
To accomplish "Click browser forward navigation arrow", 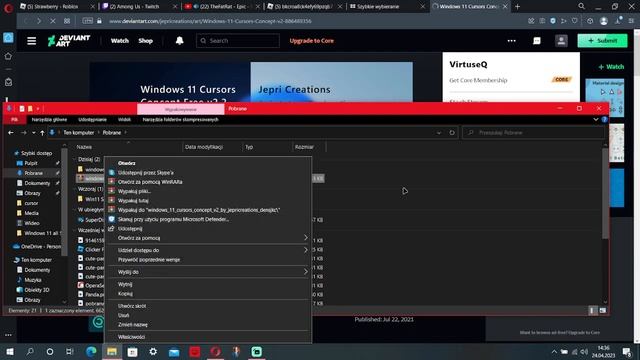I will click(39, 21).
